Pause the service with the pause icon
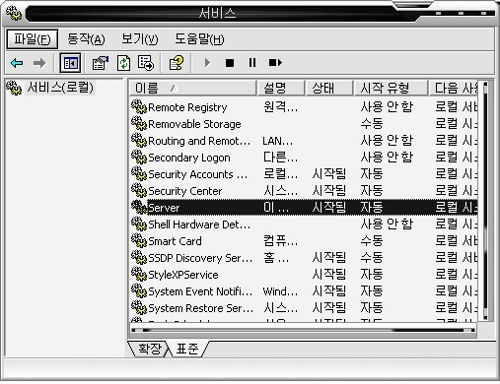Image resolution: width=500 pixels, height=384 pixels. (252, 63)
